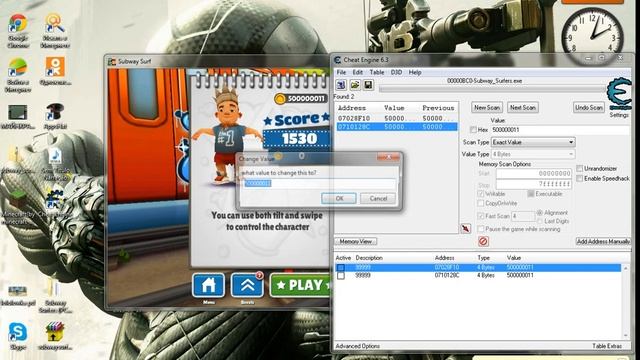Click the address list scrollbar
The height and width of the screenshot is (360, 640).
(626, 302)
